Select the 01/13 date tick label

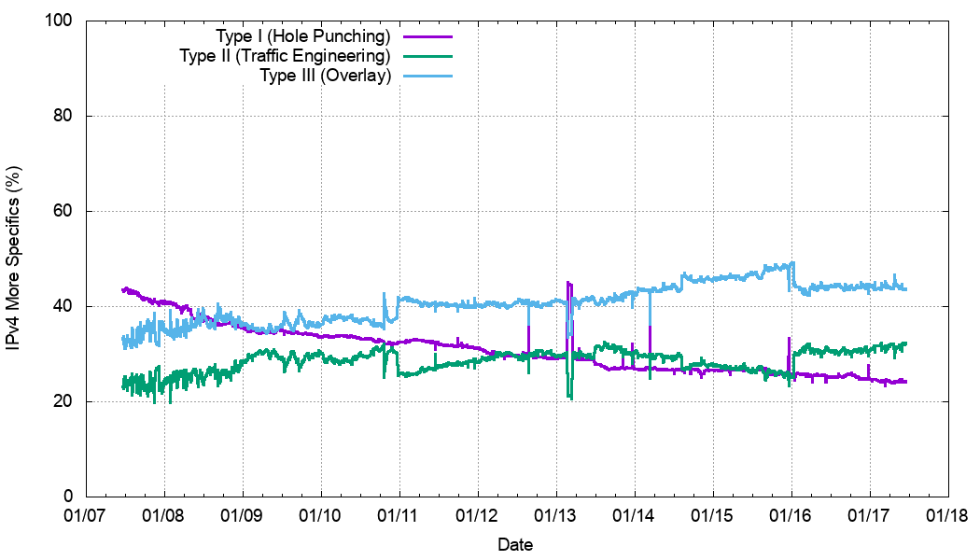(x=556, y=515)
